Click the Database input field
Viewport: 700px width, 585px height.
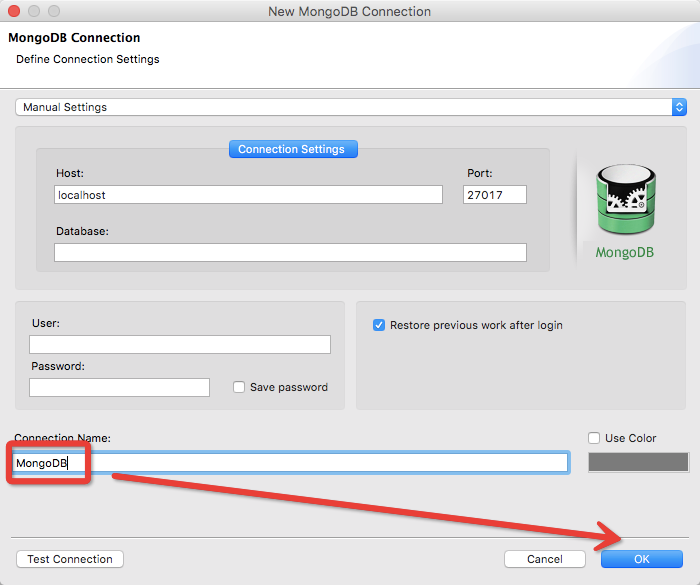290,252
